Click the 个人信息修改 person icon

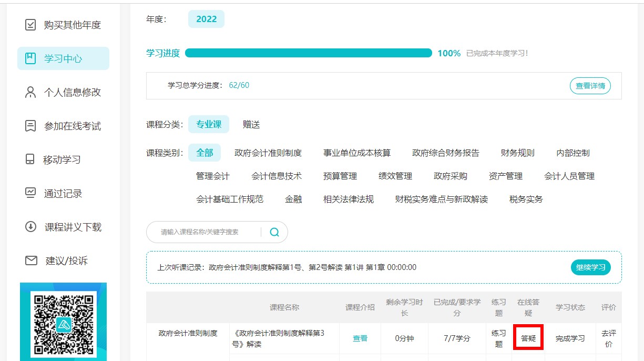click(31, 92)
